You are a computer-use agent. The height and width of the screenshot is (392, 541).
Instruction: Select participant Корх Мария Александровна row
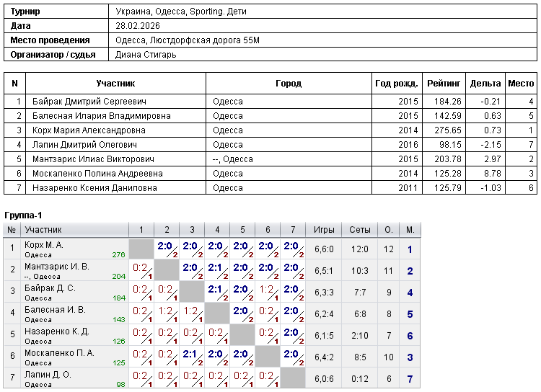[270, 130]
